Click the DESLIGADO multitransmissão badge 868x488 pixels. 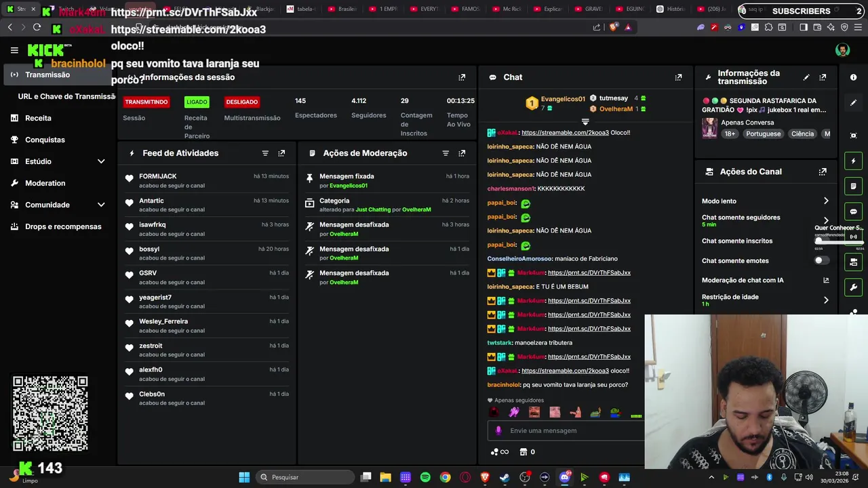(242, 102)
